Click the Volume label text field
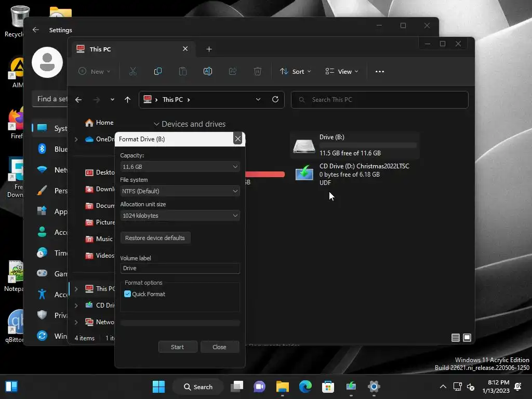 tap(180, 268)
